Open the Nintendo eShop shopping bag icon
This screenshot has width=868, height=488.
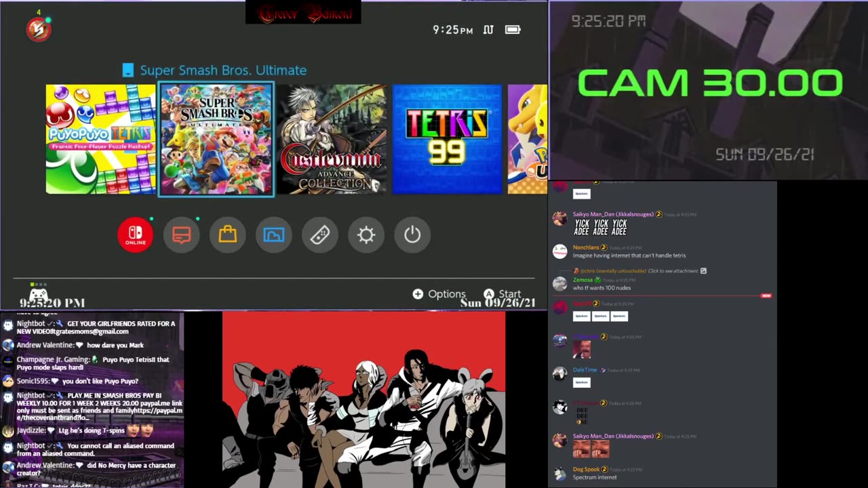pos(228,235)
